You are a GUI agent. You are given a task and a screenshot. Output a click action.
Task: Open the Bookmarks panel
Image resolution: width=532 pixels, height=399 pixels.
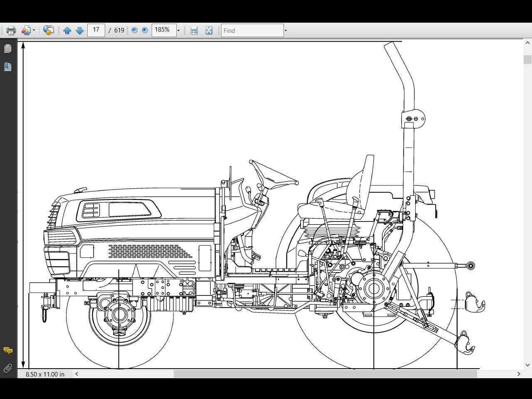[8, 66]
